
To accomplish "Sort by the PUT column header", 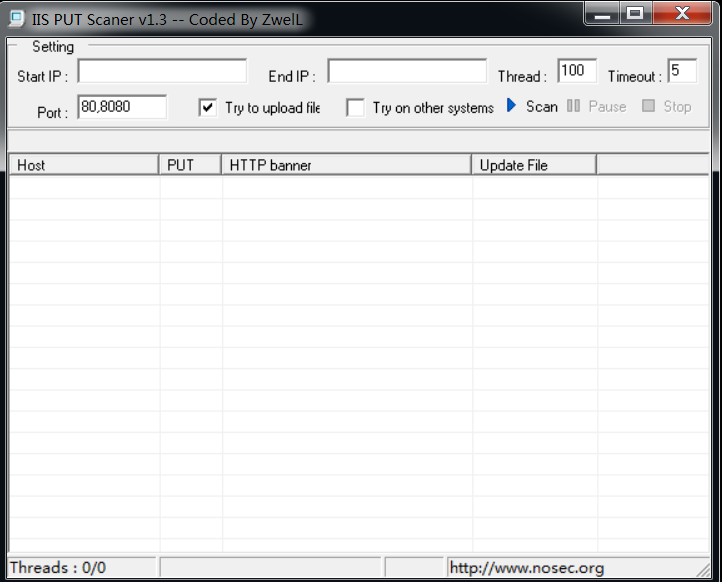I will coord(190,165).
